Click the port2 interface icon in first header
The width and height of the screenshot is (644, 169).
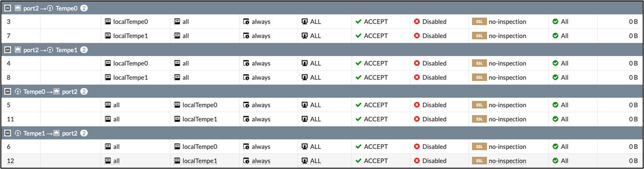pyautogui.click(x=18, y=8)
